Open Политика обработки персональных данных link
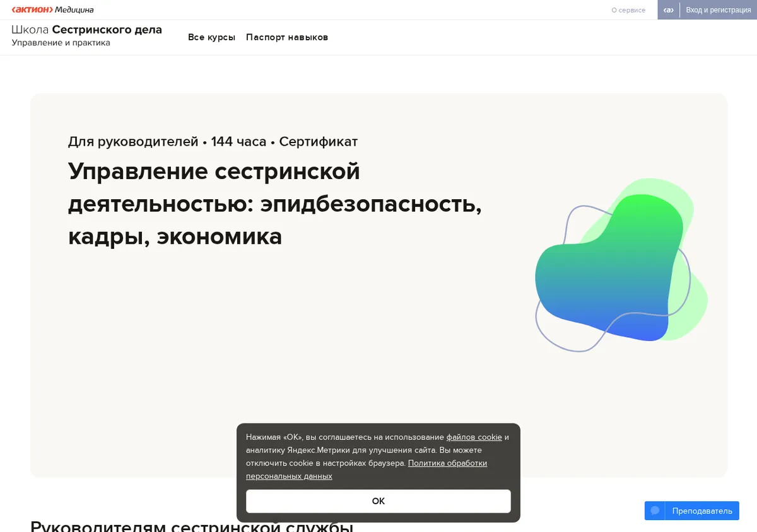Viewport: 757px width, 532px height. point(367,470)
